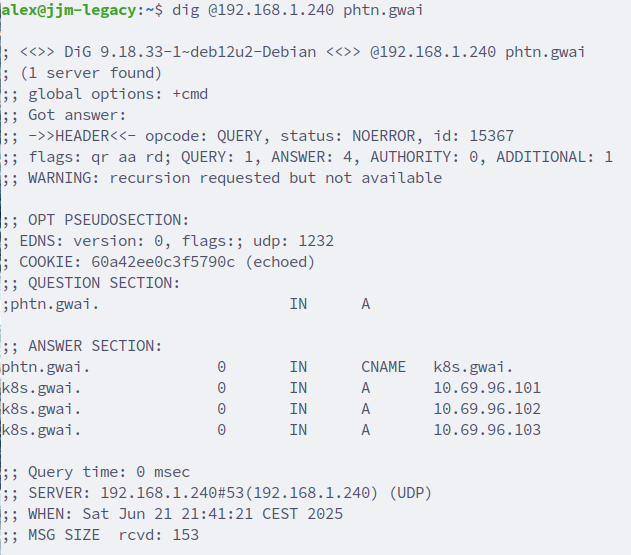631x555 pixels.
Task: Click the IP address 10.69.96.103
Action: click(487, 430)
